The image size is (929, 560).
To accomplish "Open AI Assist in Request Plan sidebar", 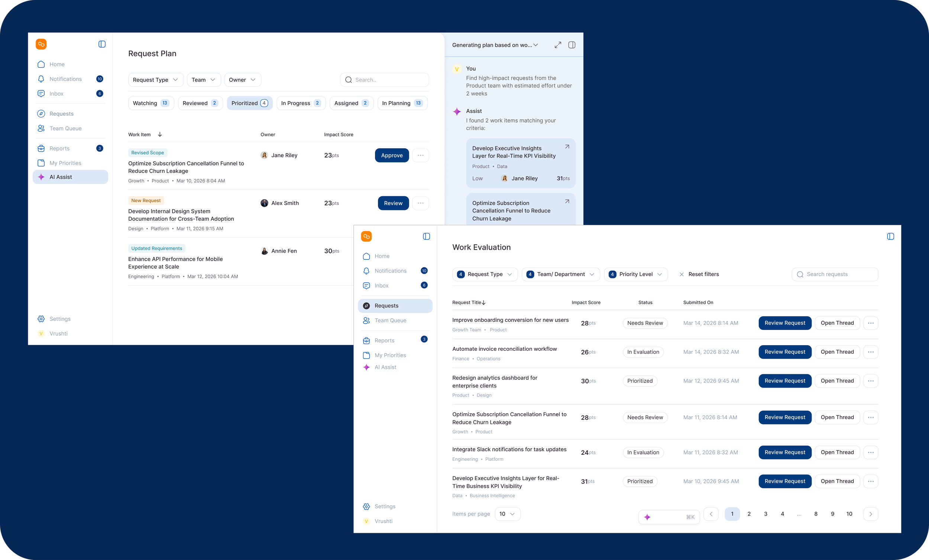I will (x=71, y=177).
